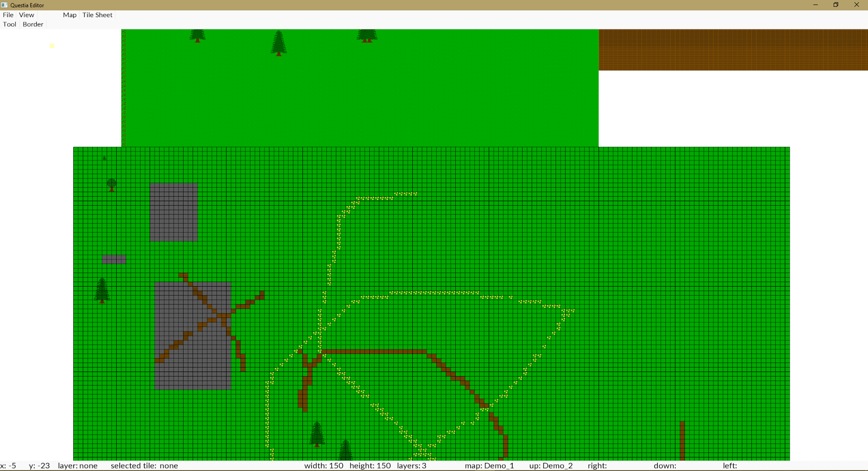This screenshot has width=868, height=471.
Task: Open the Map menu
Action: [70, 15]
